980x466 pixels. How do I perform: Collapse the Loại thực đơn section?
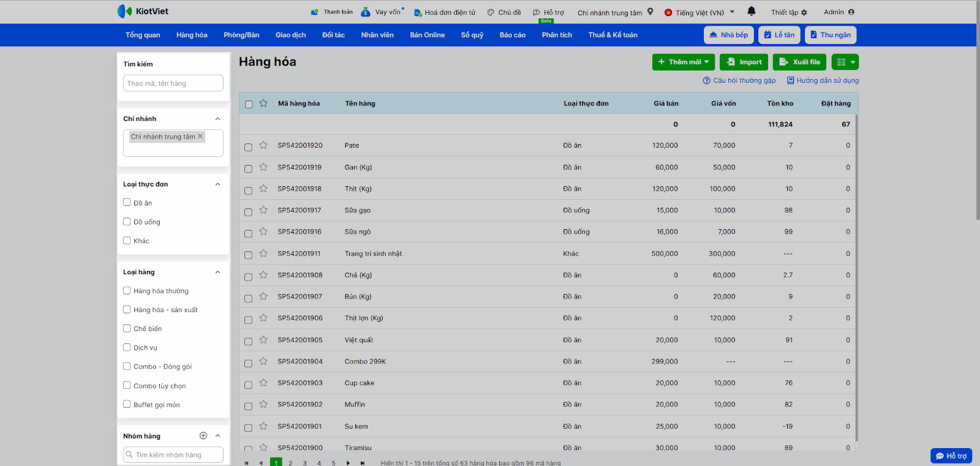pyautogui.click(x=217, y=184)
